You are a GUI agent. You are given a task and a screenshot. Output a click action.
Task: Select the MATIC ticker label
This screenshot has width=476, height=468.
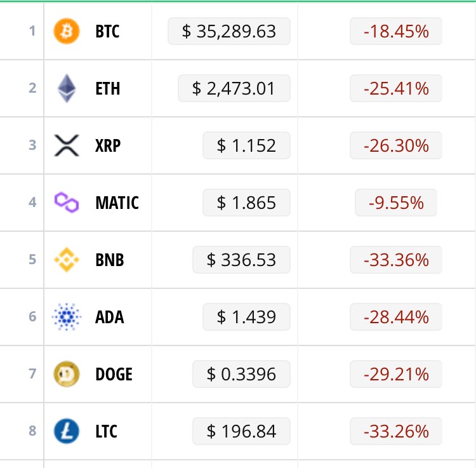pos(117,203)
